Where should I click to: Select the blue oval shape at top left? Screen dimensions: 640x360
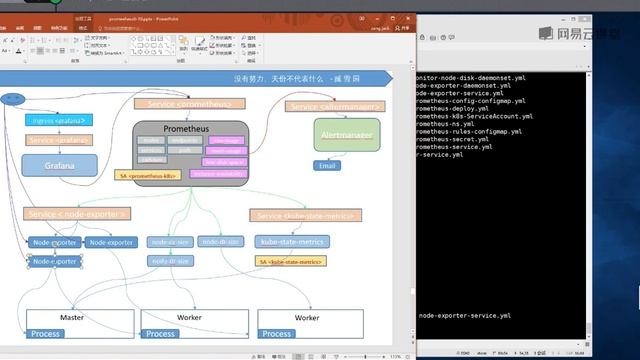click(x=13, y=99)
